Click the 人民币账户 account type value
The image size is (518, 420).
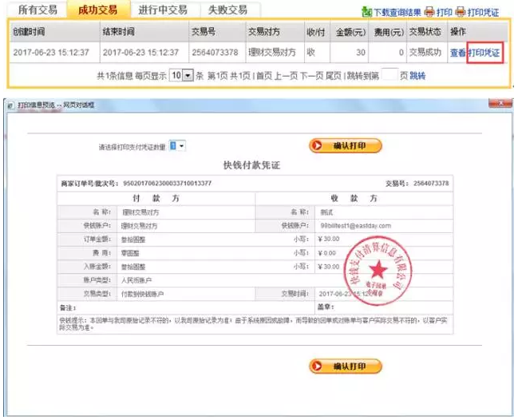(136, 280)
